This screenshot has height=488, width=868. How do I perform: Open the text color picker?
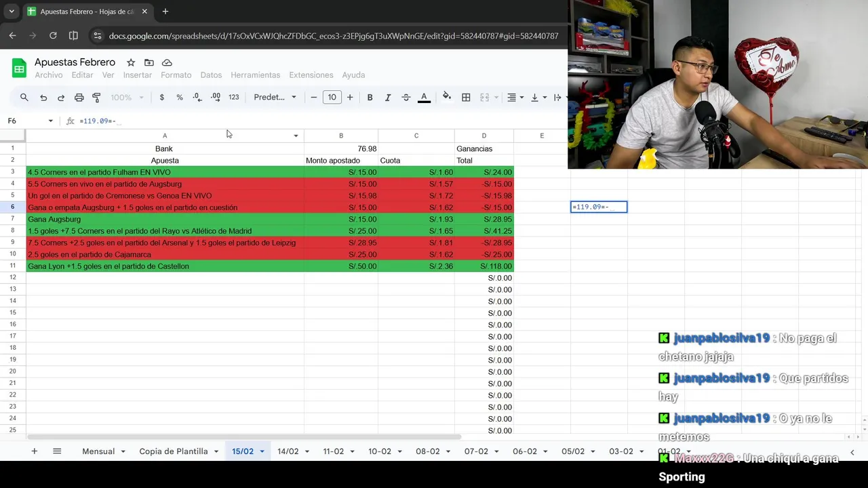(x=424, y=98)
